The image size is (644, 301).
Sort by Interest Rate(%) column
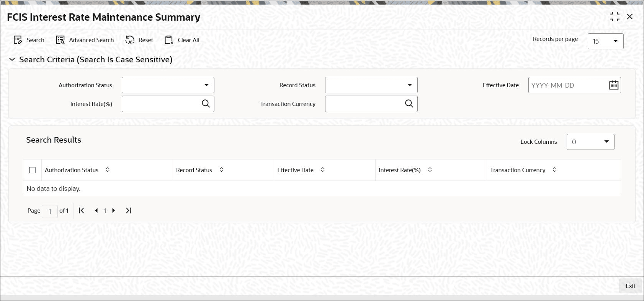[x=430, y=170]
